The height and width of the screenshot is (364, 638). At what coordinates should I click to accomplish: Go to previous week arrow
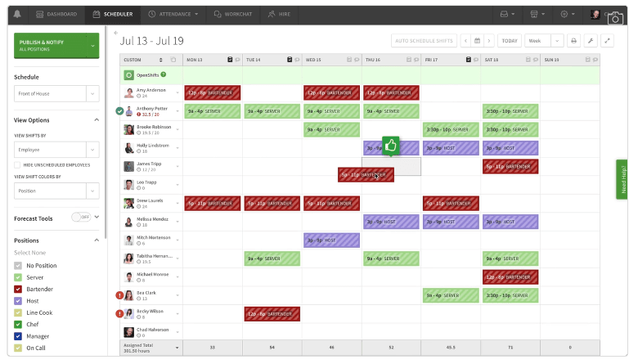[465, 40]
